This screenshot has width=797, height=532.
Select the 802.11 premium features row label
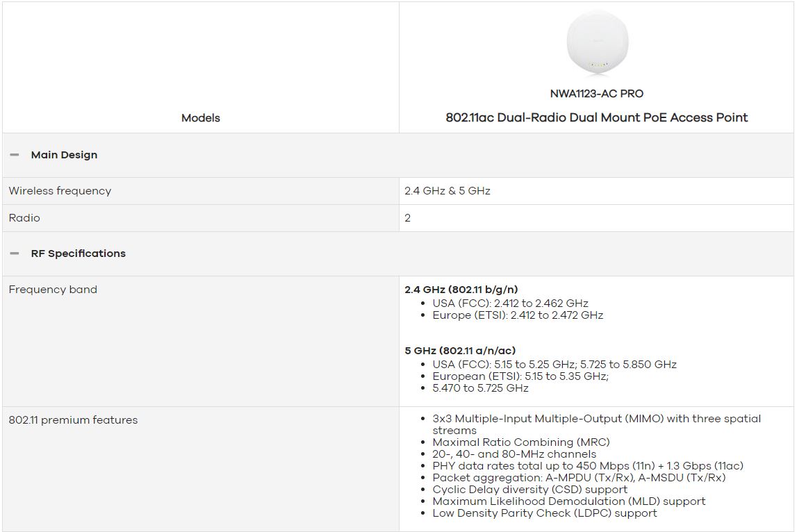73,420
